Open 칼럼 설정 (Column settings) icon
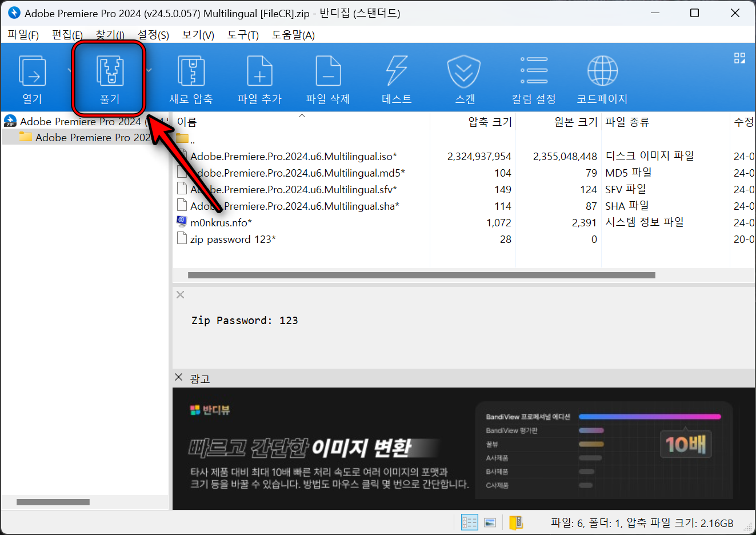This screenshot has height=535, width=756. tap(534, 70)
